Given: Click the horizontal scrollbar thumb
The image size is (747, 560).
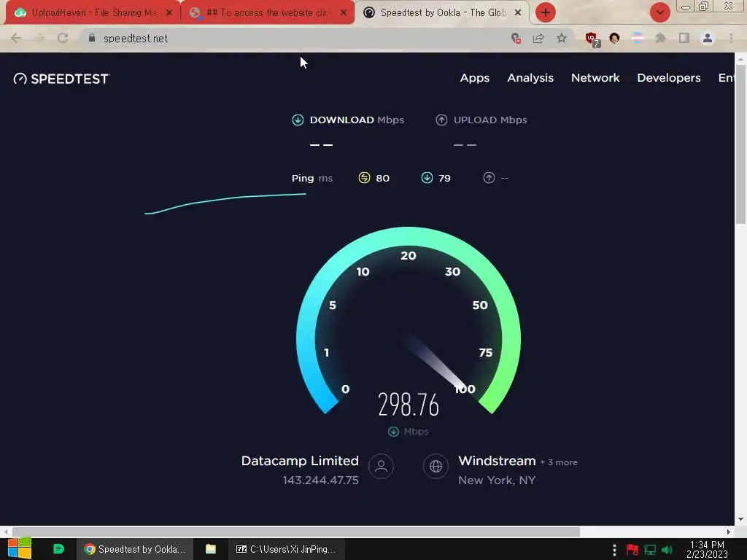Looking at the screenshot, I should 296,532.
